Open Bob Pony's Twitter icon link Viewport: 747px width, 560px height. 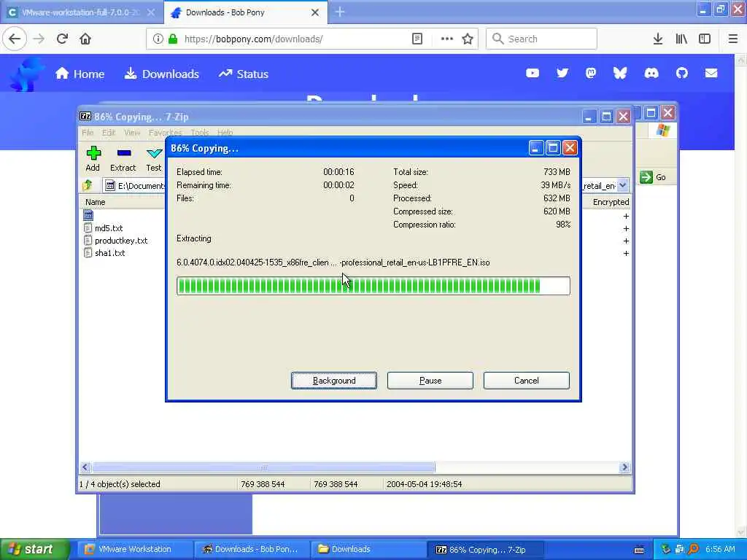pyautogui.click(x=562, y=73)
